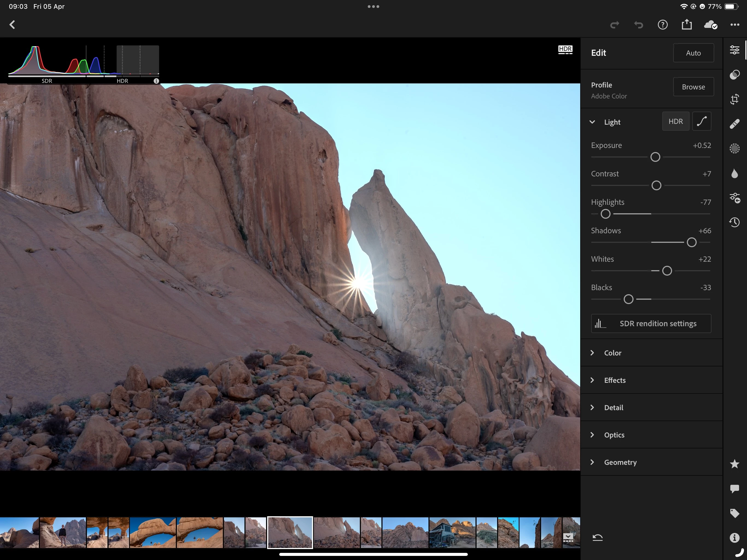Viewport: 747px width, 560px height.
Task: Toggle HDR display badge on photo
Action: point(565,50)
